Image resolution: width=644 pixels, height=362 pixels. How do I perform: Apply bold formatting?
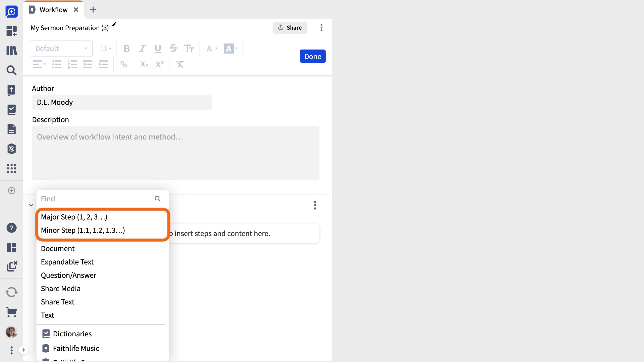(127, 49)
